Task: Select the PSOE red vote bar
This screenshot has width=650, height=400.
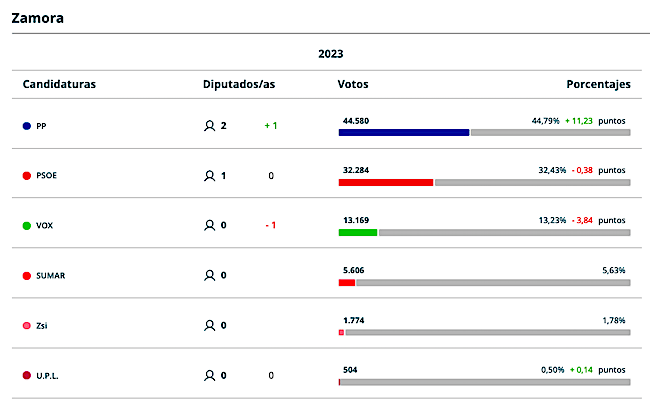Action: [386, 182]
